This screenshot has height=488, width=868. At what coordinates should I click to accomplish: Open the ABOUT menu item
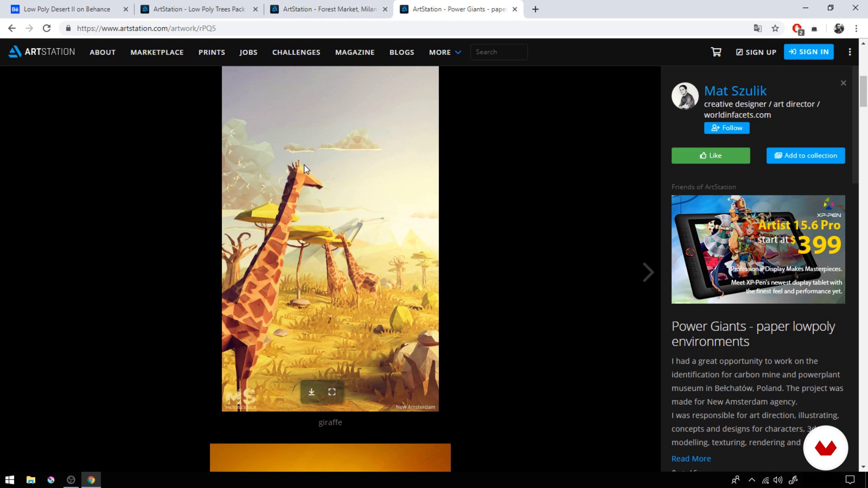(103, 52)
